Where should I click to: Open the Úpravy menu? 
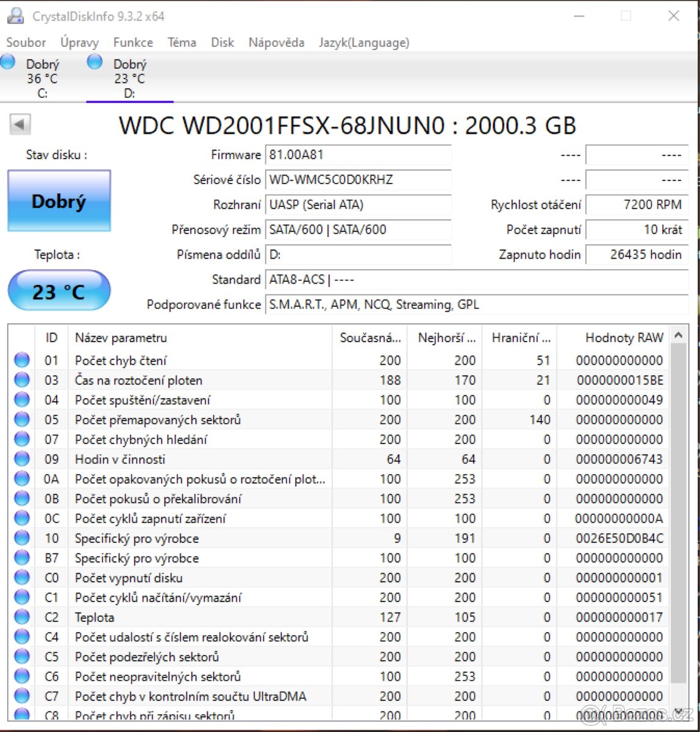pos(79,42)
